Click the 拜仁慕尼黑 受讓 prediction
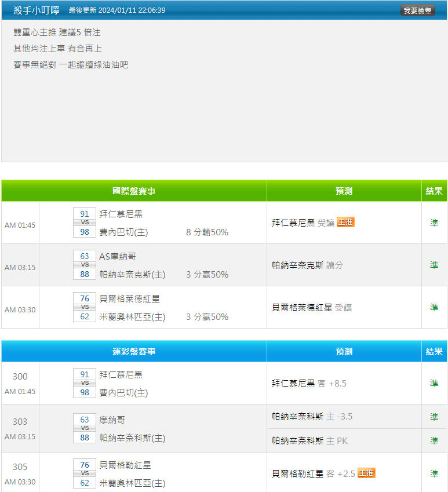The image size is (448, 492). pos(303,223)
